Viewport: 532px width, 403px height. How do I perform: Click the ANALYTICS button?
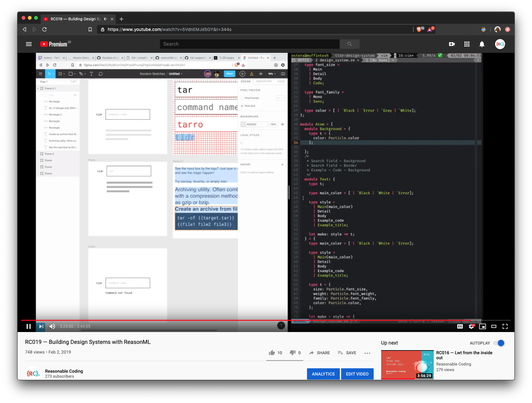323,374
